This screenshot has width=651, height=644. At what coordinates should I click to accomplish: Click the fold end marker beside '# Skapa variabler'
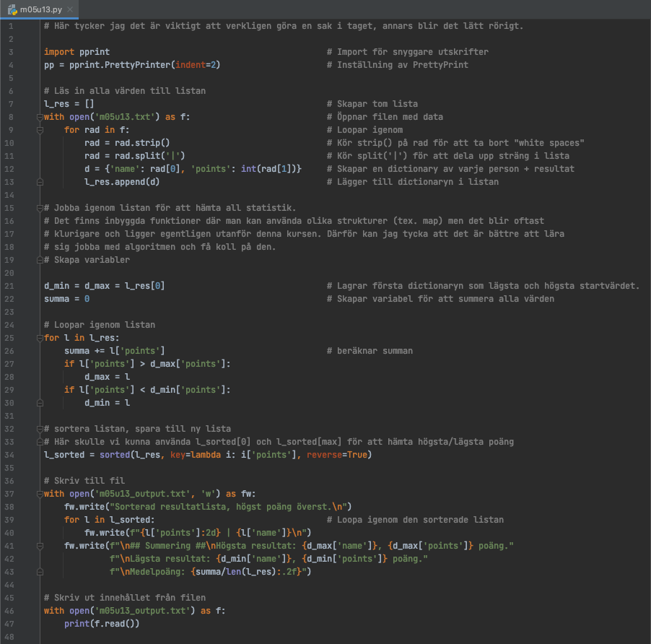(39, 260)
